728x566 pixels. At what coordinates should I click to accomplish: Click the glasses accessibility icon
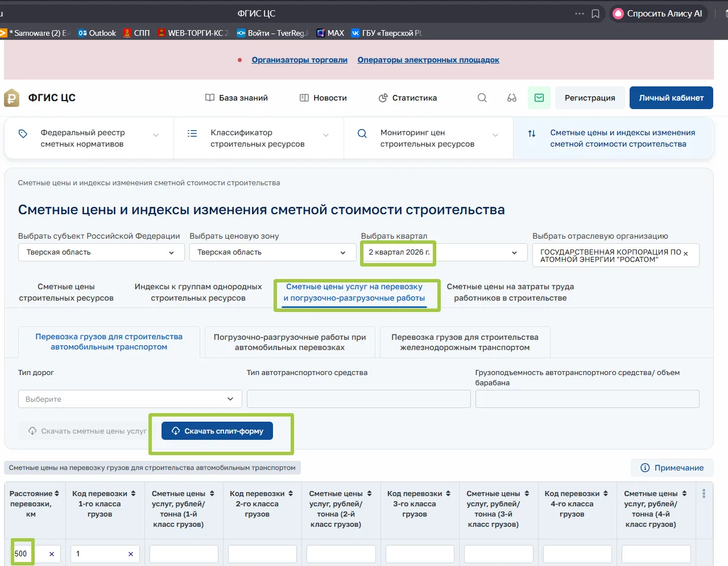click(512, 98)
